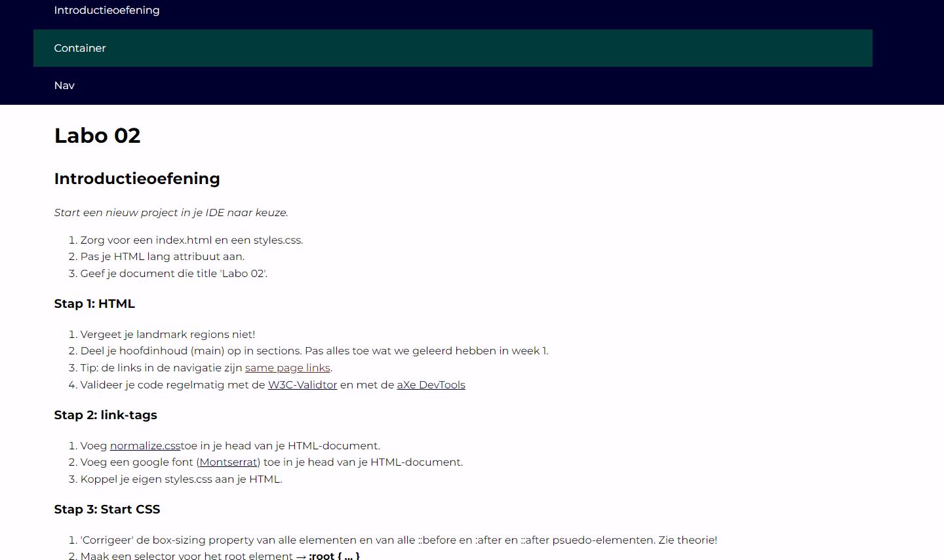944x560 pixels.
Task: Click 'Pas je HTML lang attribuut aan' item
Action: coord(163,257)
